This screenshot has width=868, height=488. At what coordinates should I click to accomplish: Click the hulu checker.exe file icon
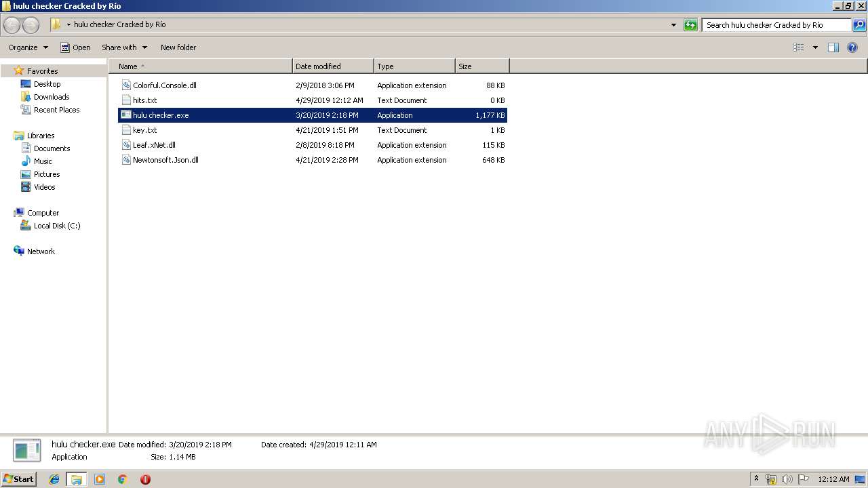(126, 115)
